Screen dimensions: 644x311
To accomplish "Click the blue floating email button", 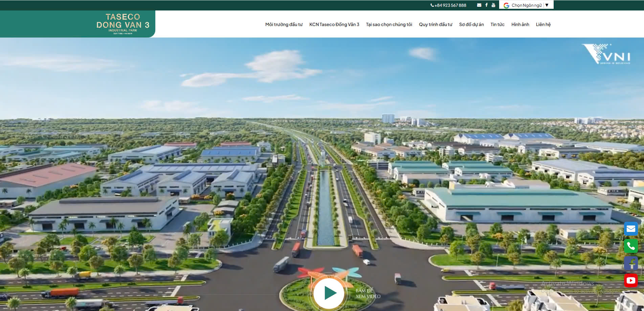I will tap(631, 229).
